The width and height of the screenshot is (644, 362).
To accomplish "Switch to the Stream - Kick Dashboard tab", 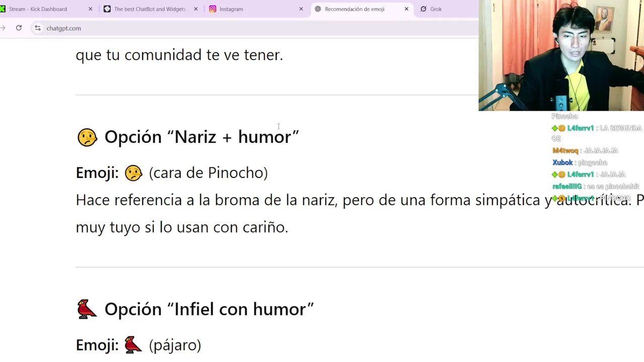I will click(x=38, y=9).
